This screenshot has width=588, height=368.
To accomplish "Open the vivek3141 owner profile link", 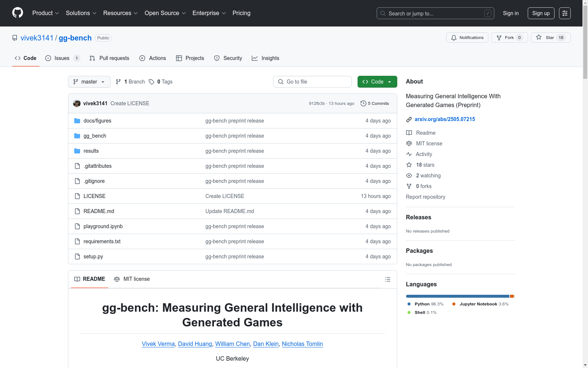I will click(x=37, y=38).
